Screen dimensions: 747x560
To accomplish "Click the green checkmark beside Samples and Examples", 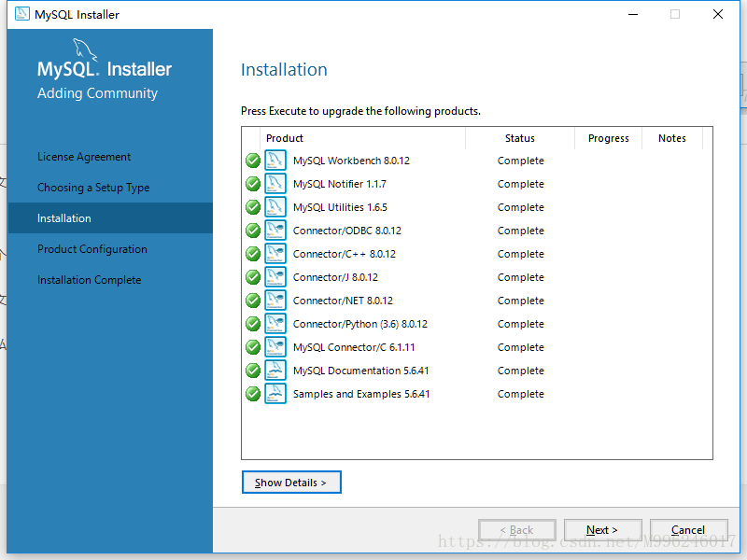I will point(253,394).
